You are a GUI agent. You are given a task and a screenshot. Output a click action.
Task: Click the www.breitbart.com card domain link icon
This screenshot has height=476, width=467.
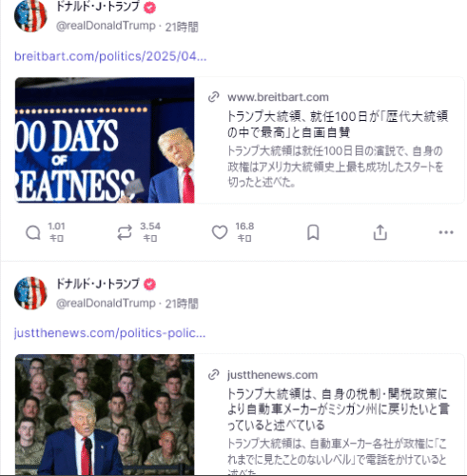(x=214, y=97)
